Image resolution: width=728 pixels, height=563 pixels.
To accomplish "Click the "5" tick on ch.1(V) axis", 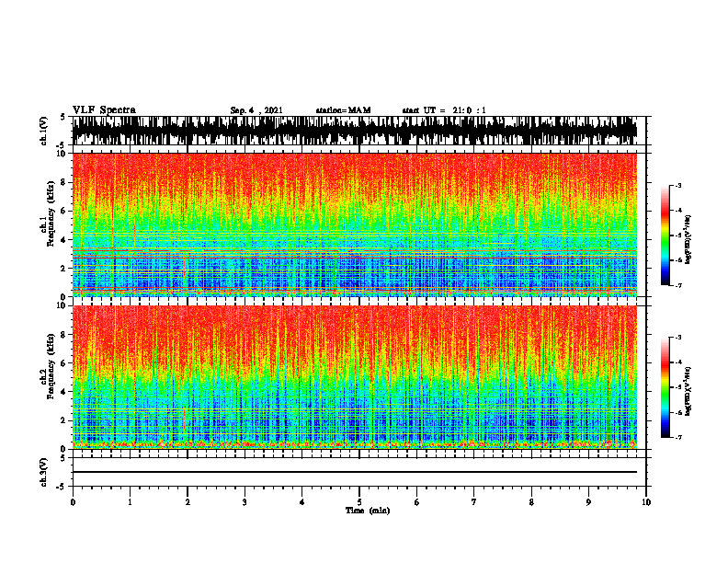I will point(63,117).
